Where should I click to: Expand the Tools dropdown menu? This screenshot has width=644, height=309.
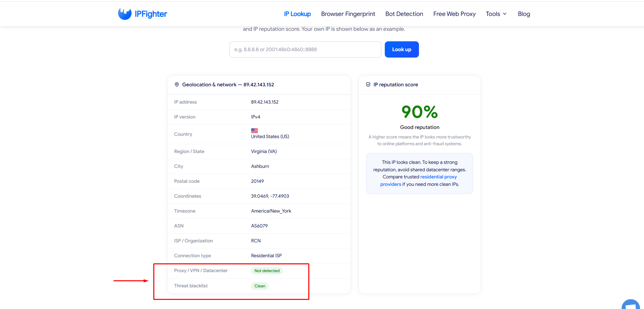496,14
